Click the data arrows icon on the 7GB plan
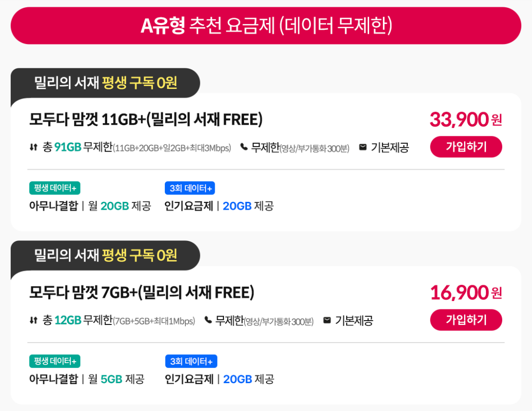Image resolution: width=532 pixels, height=411 pixels. [x=32, y=319]
